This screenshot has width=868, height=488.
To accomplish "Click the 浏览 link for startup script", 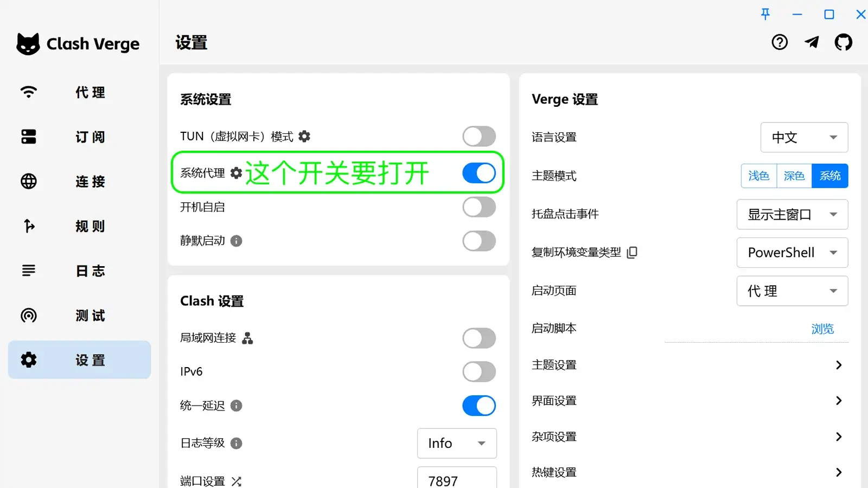I will pyautogui.click(x=822, y=328).
